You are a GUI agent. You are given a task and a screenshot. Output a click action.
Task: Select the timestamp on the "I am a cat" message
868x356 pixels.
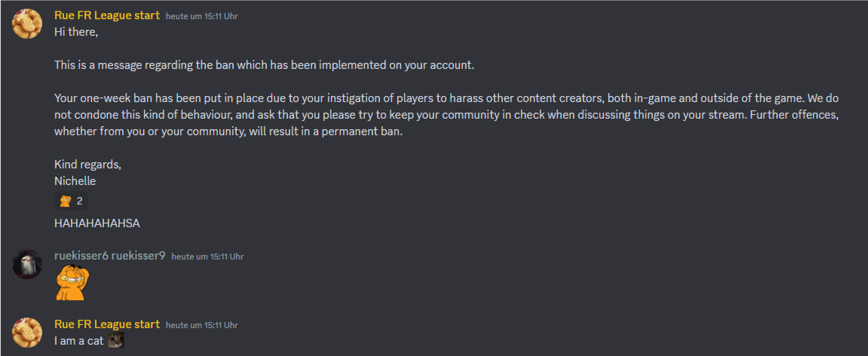[x=202, y=325]
